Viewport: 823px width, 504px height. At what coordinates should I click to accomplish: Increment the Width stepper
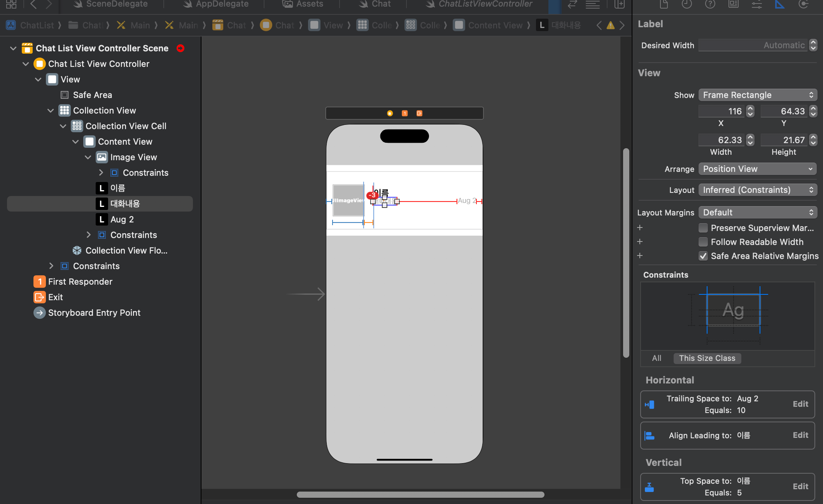coord(751,137)
